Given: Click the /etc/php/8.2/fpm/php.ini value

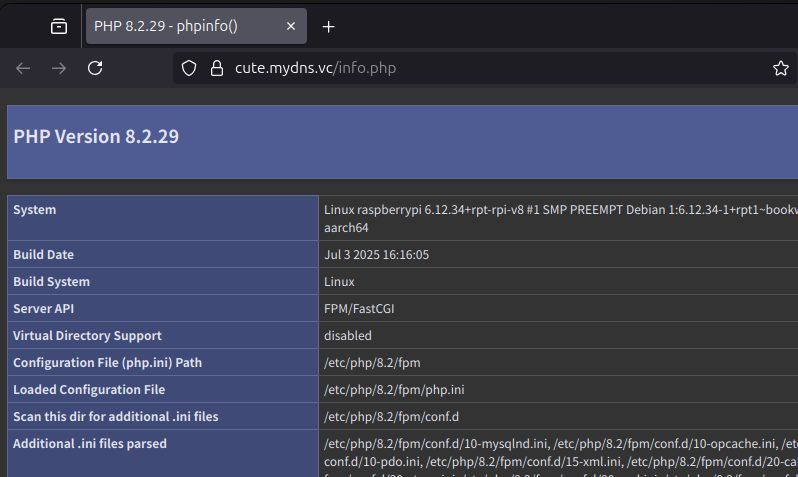Looking at the screenshot, I should tap(394, 389).
